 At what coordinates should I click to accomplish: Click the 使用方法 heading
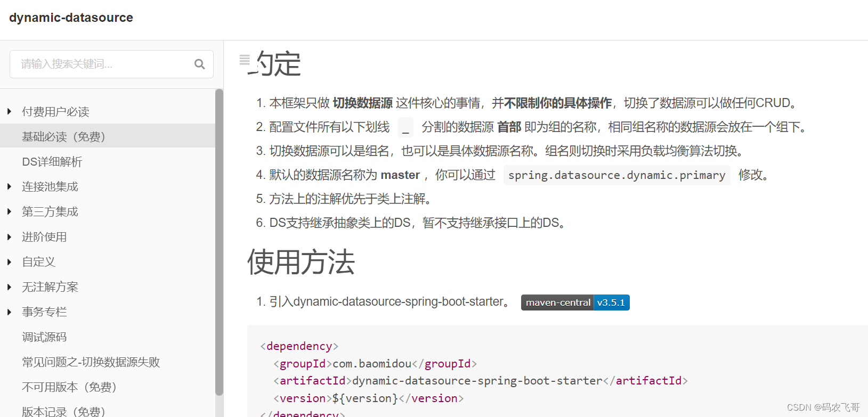tap(301, 262)
